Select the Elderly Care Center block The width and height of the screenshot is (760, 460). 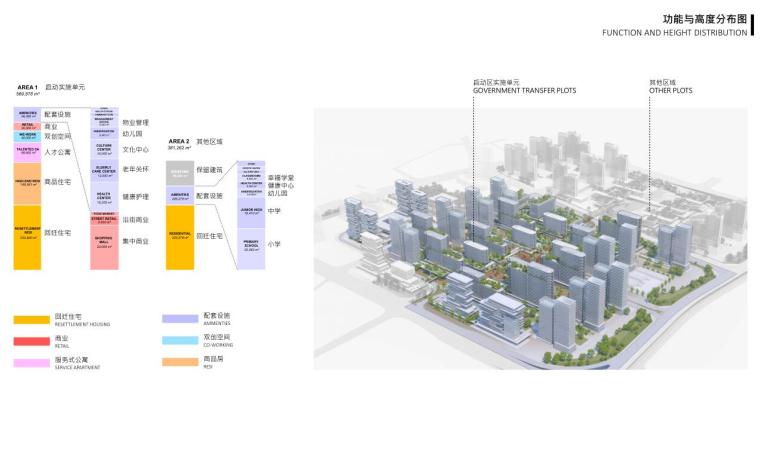click(104, 171)
